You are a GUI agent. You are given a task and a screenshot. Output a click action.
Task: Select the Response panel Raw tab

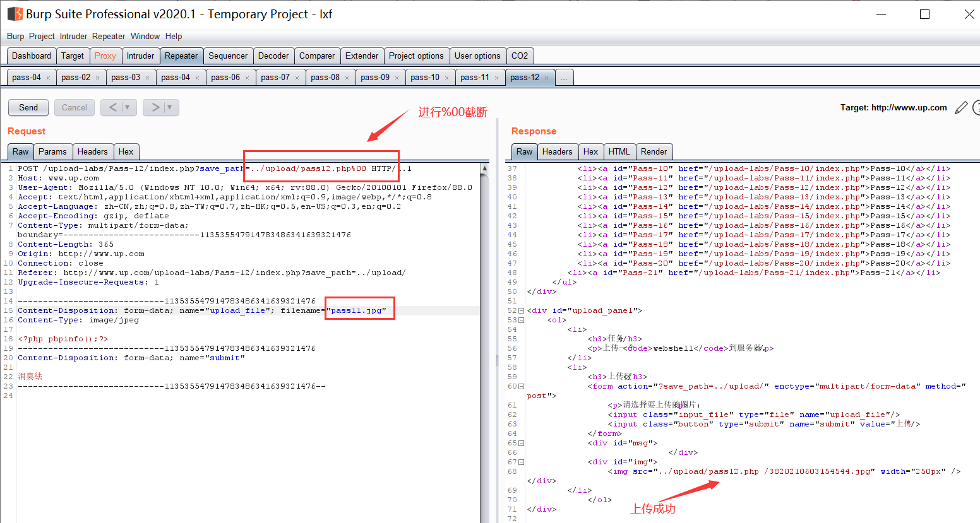[x=525, y=151]
